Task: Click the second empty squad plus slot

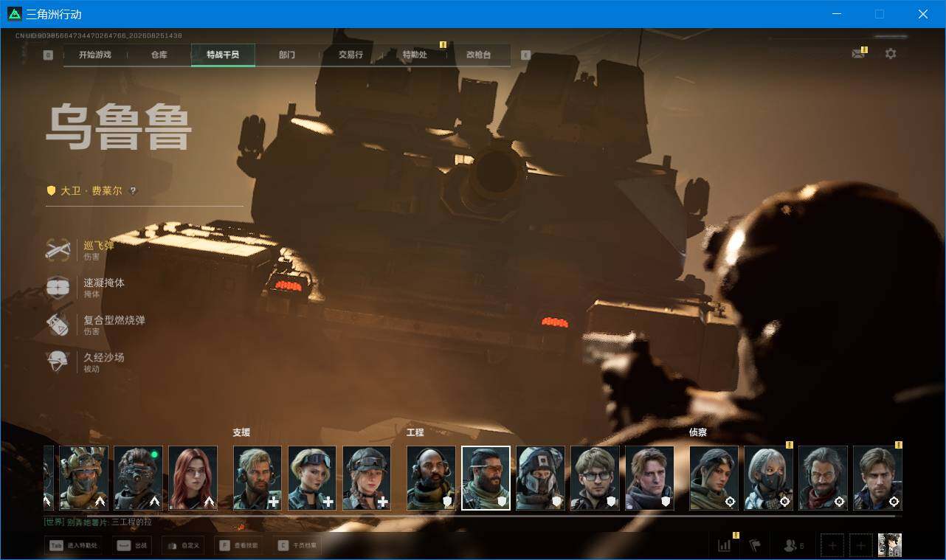Action: [x=861, y=546]
